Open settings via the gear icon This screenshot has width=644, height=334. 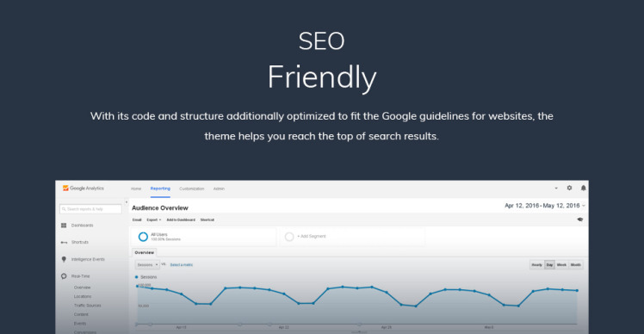tap(569, 188)
